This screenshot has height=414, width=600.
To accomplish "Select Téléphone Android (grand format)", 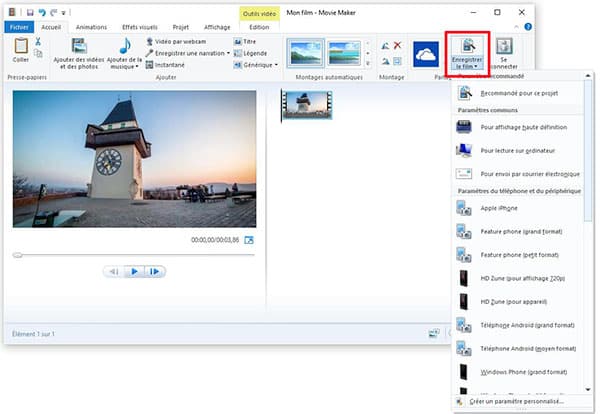I will [518, 325].
